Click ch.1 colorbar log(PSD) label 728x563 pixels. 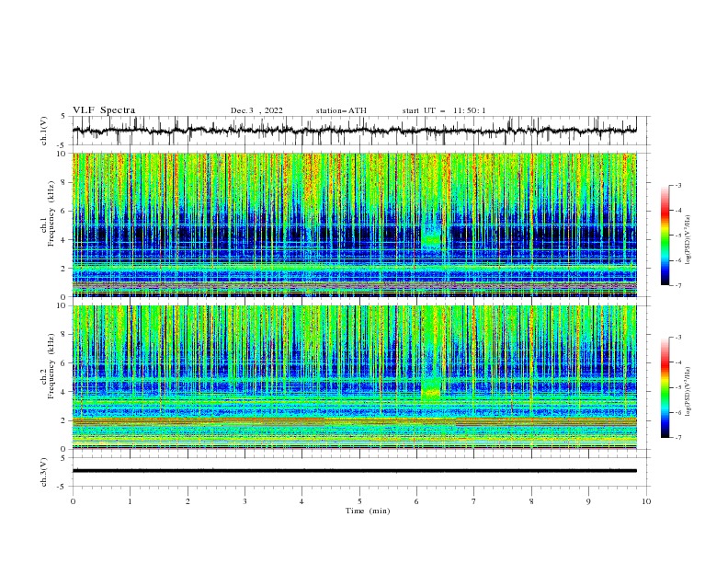coord(688,240)
